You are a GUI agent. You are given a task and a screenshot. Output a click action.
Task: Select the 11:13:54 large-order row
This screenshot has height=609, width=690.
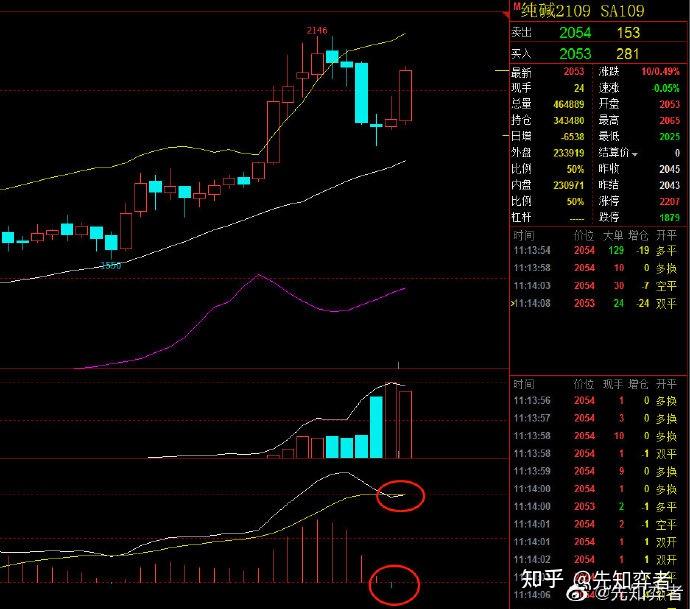598,250
